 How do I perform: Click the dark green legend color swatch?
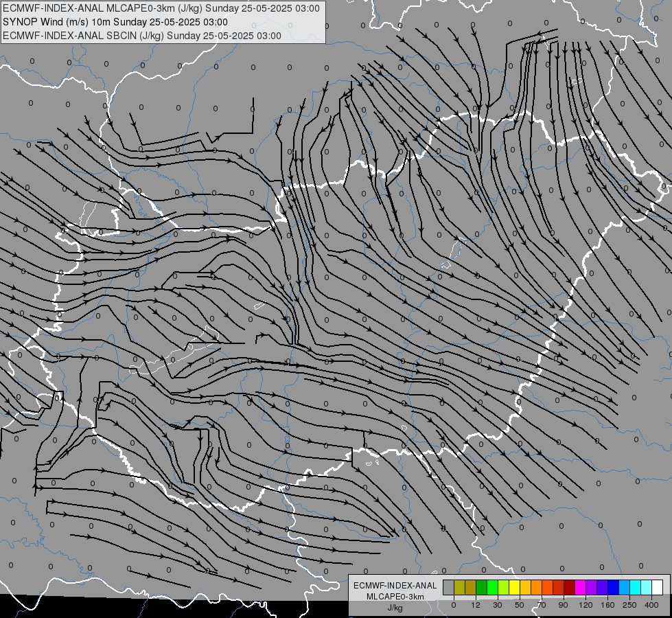click(482, 587)
